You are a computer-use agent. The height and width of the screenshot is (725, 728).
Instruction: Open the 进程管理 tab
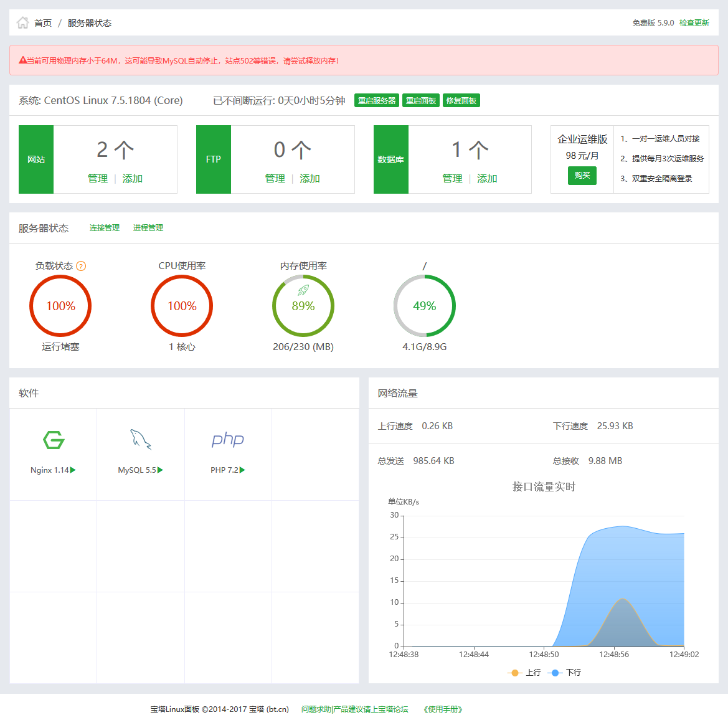[148, 228]
